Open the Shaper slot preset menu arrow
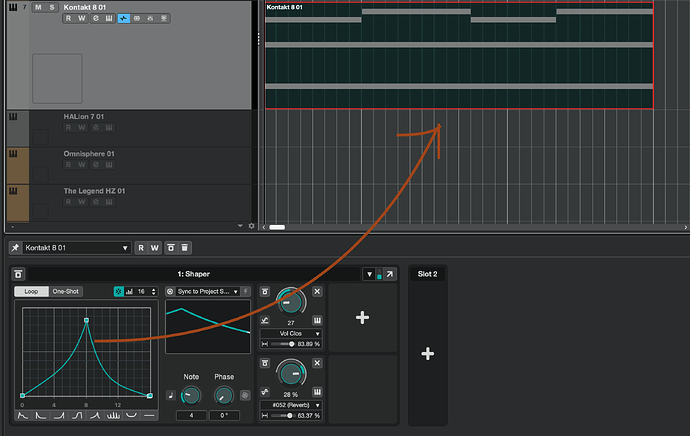 (x=369, y=274)
